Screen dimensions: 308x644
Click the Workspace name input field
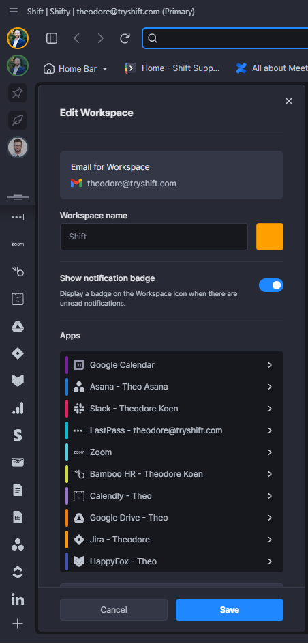tap(154, 237)
